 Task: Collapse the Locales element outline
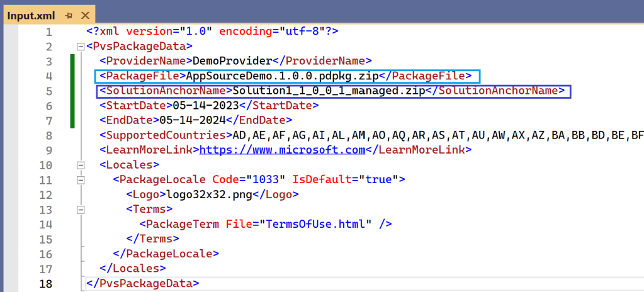(79, 166)
